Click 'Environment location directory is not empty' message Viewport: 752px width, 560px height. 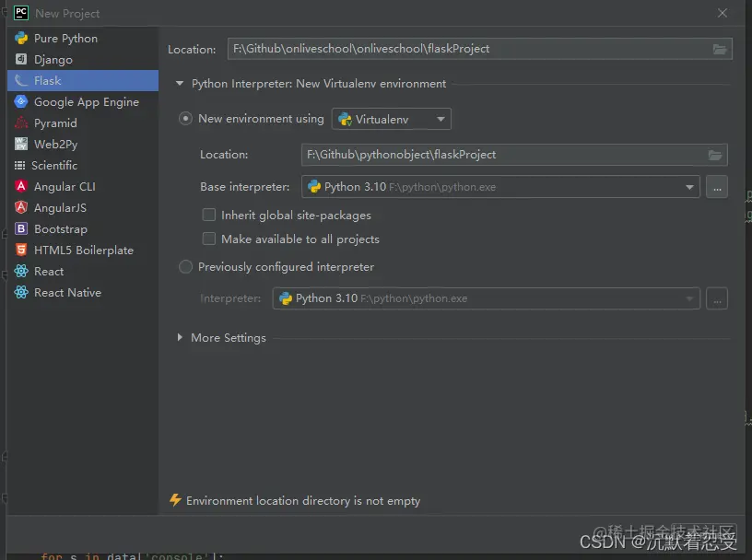coord(303,501)
